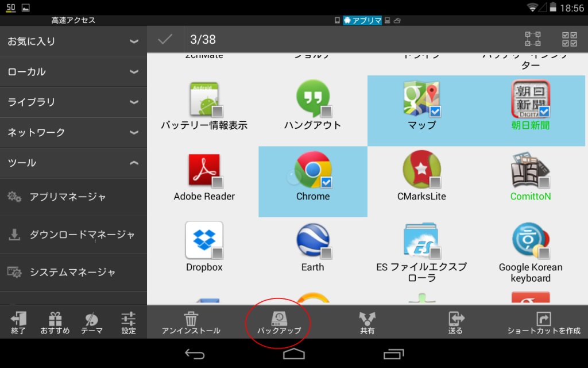Expand the お気に入り section

pyautogui.click(x=73, y=41)
